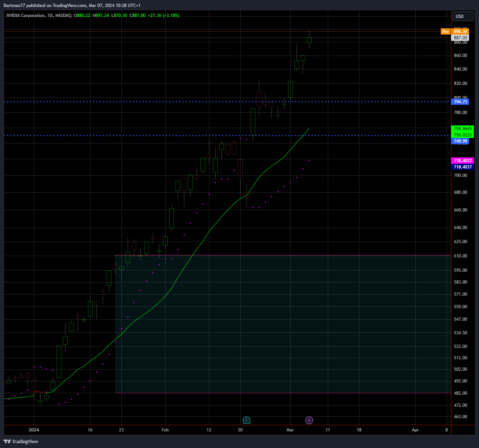
Task: Click the Mar label on time axis
Action: [x=290, y=430]
